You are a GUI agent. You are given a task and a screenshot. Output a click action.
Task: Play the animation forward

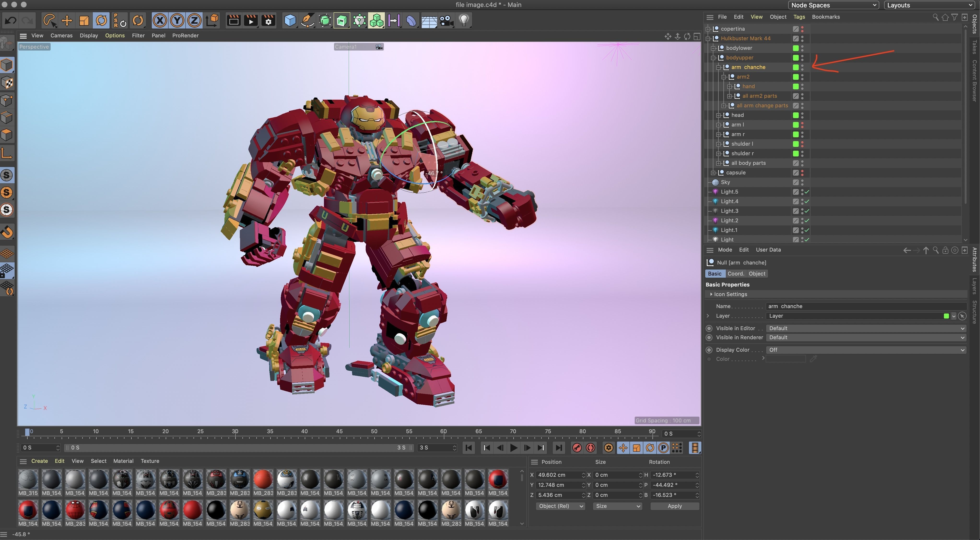coord(514,448)
